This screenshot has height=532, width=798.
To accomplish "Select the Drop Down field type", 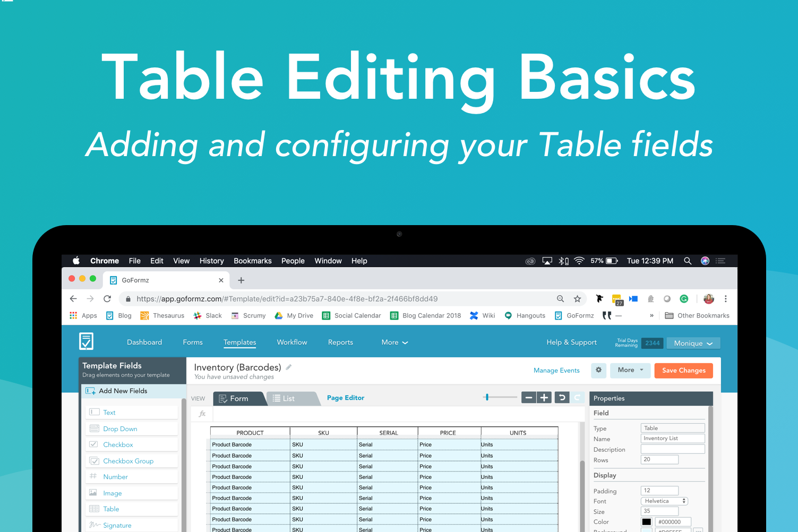I will click(x=132, y=429).
